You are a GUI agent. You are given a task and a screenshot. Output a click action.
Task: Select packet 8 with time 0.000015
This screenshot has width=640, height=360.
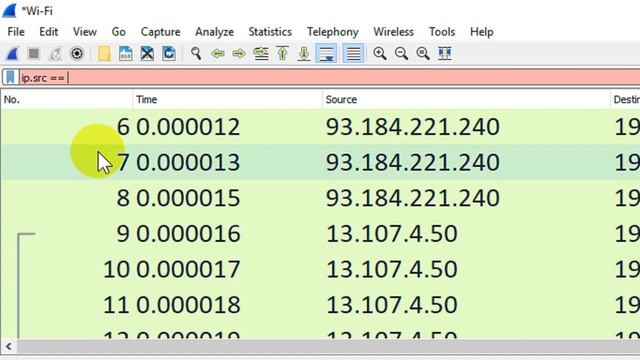320,198
